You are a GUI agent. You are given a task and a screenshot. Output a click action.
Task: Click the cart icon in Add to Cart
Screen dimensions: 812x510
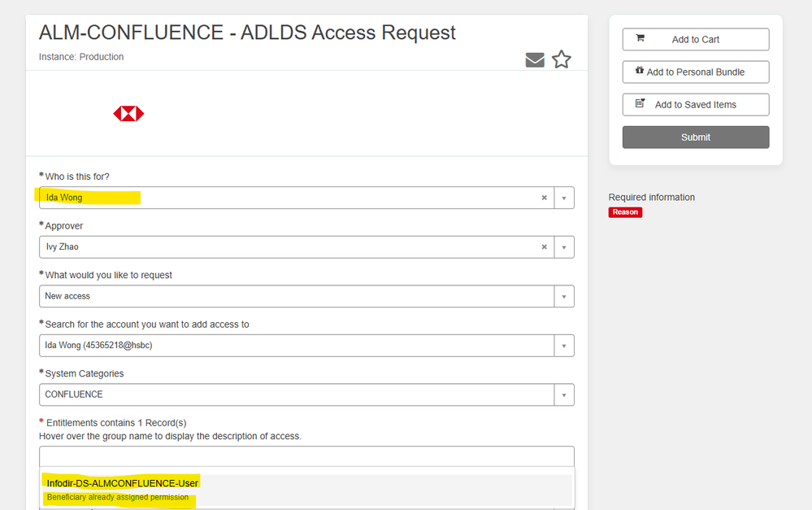tap(640, 38)
